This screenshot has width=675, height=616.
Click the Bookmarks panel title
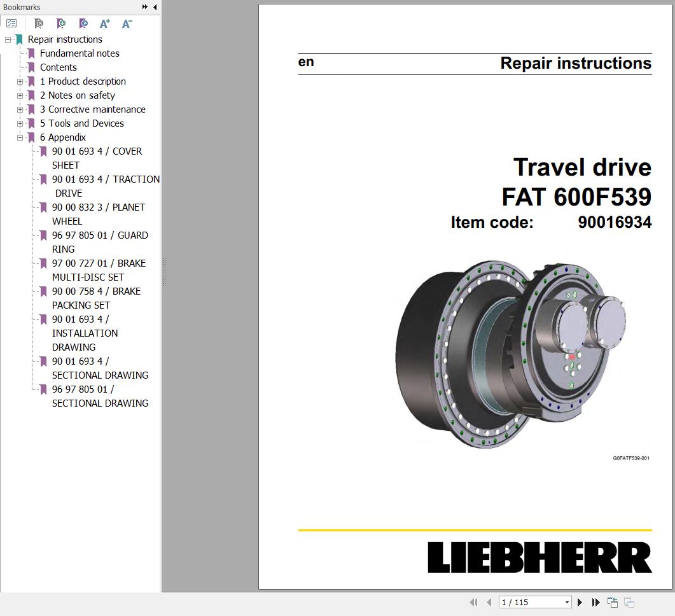[x=22, y=7]
